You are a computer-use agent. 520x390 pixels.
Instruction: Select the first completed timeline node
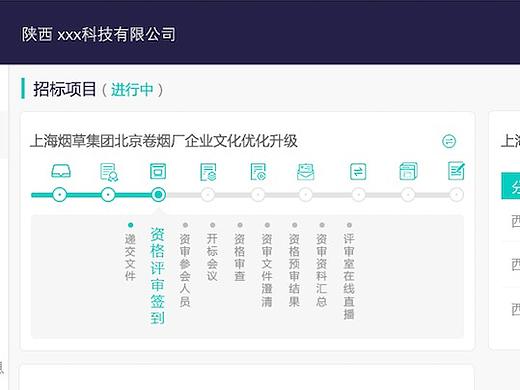pos(60,195)
